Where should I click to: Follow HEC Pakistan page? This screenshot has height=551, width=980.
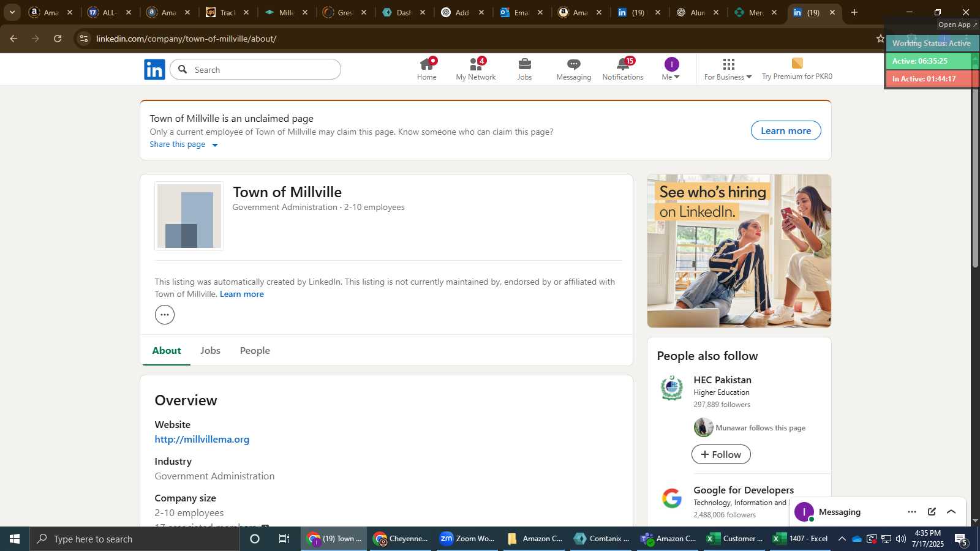point(721,454)
